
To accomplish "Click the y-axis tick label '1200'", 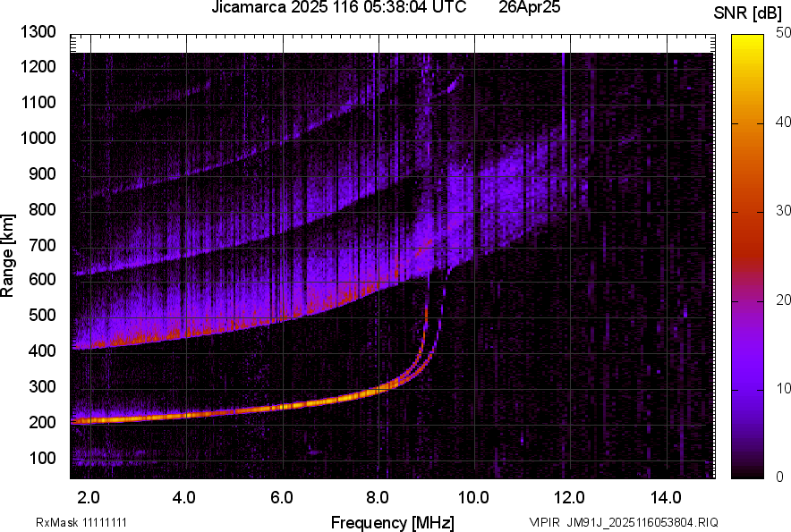I will click(38, 66).
